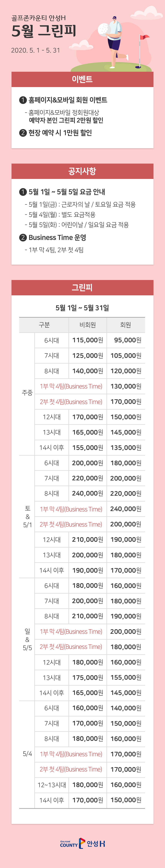Click the 주중 6시대 비회원 price 115,000원
Image resolution: width=165 pixels, height=868 pixels.
click(88, 340)
